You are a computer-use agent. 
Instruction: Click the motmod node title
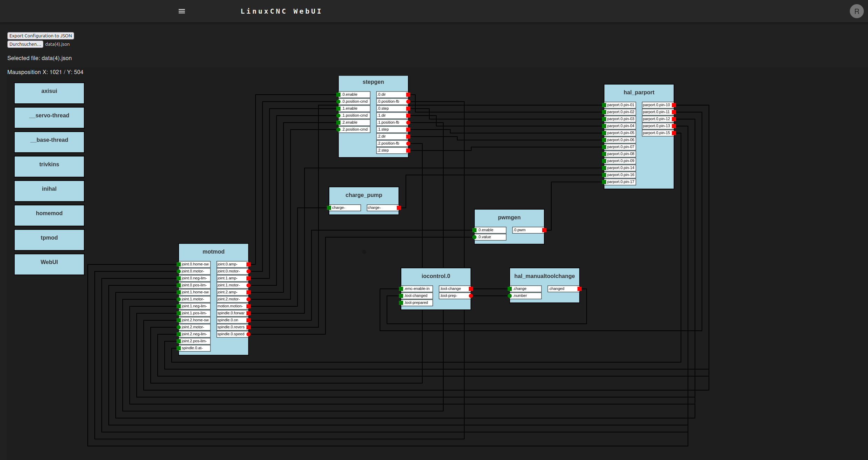(x=213, y=252)
